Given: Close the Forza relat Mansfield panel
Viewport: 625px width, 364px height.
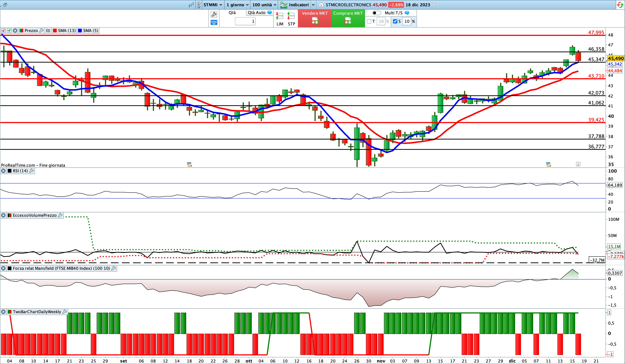Looking at the screenshot, I should click(x=3, y=268).
